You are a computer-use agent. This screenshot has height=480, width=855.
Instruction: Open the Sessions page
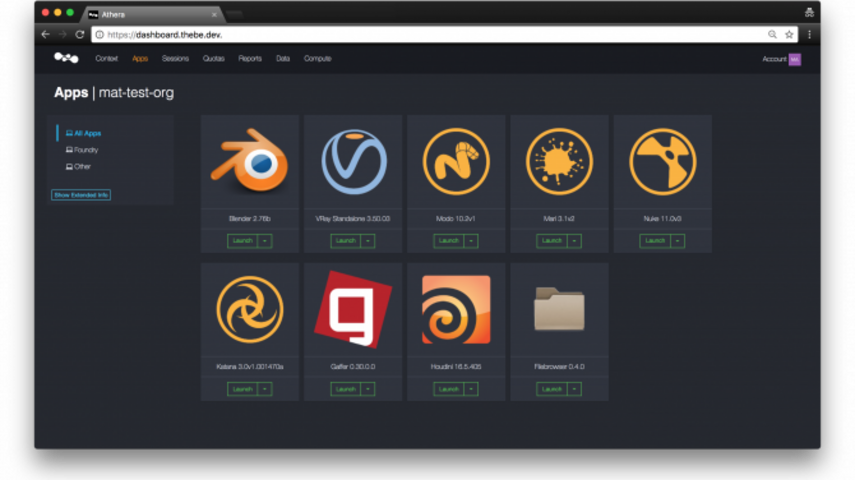click(175, 58)
